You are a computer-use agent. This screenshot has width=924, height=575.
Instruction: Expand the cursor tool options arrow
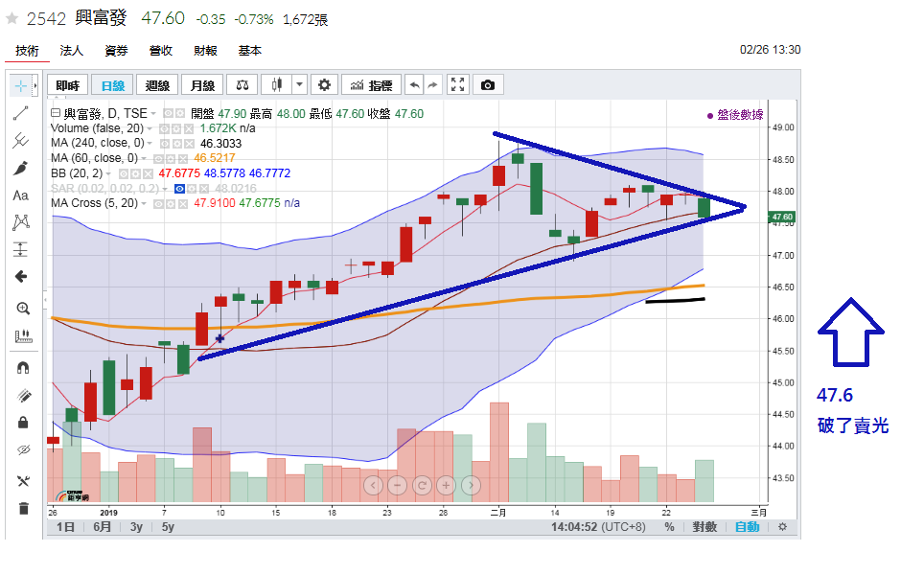(35, 86)
